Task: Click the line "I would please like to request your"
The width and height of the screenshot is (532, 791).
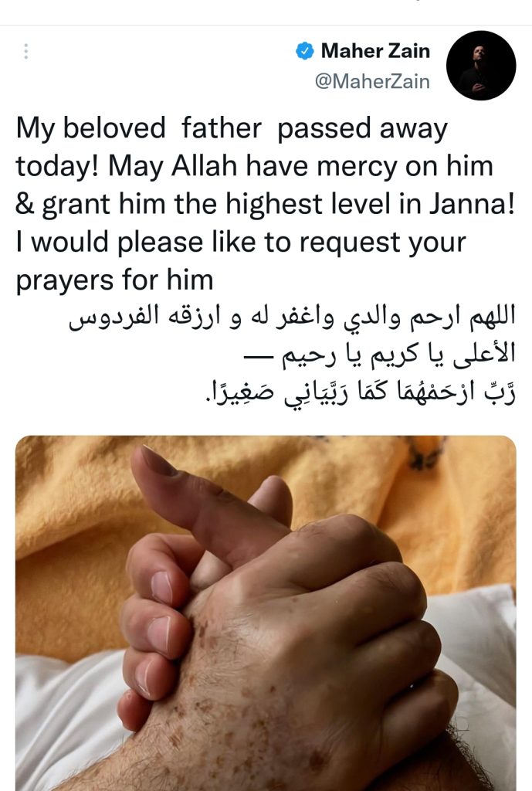Action: coord(241,243)
